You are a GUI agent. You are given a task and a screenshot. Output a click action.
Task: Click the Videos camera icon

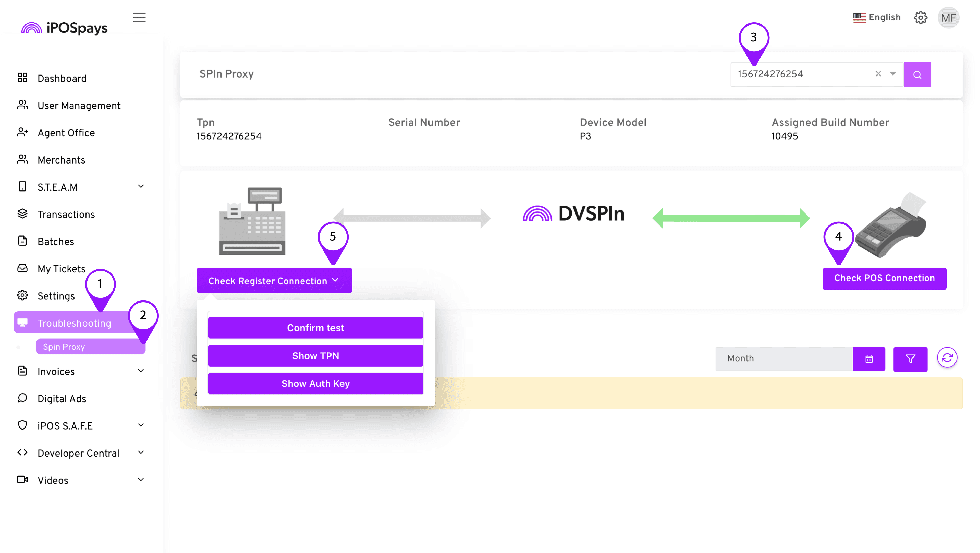point(22,480)
